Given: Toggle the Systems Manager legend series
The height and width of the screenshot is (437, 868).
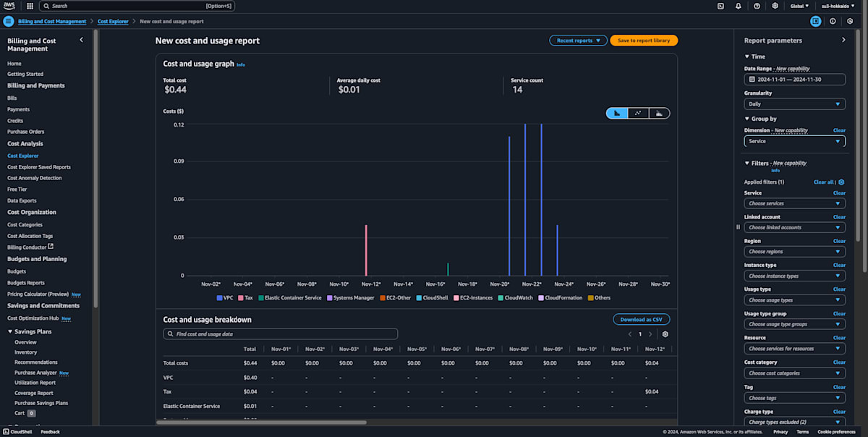Looking at the screenshot, I should click(x=350, y=297).
